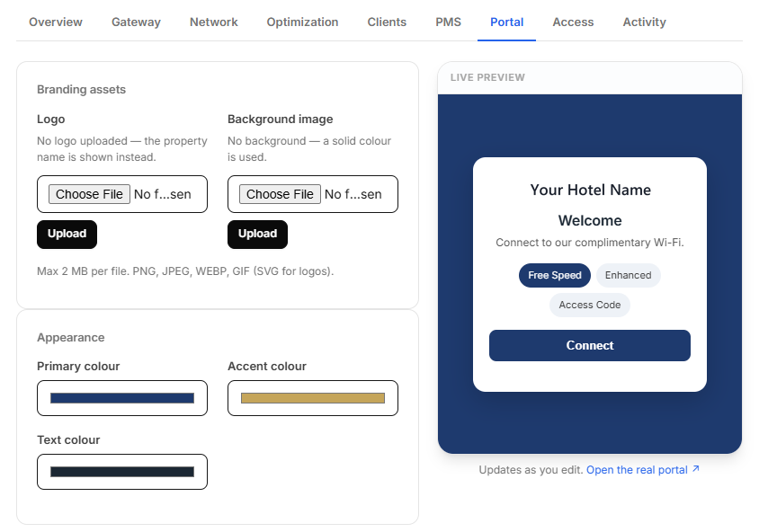This screenshot has height=532, width=768.
Task: Click 'Connect to our complimentary Wi-Fi.' text
Action: 590,243
